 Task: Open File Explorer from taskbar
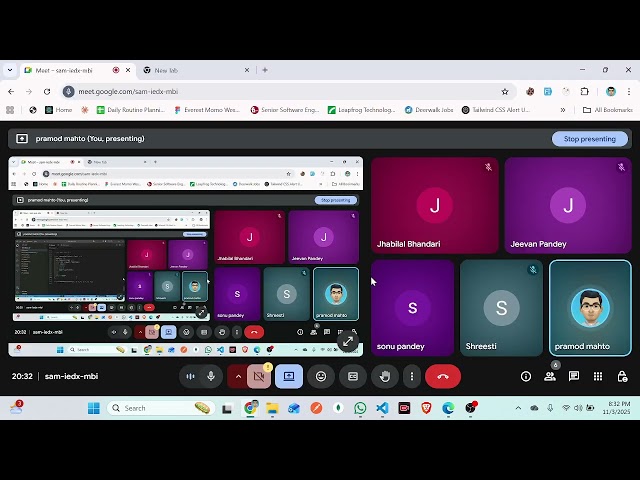(272, 408)
